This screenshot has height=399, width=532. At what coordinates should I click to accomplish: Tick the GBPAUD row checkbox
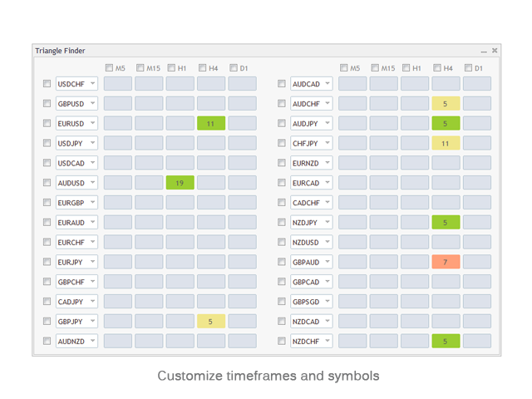(282, 262)
